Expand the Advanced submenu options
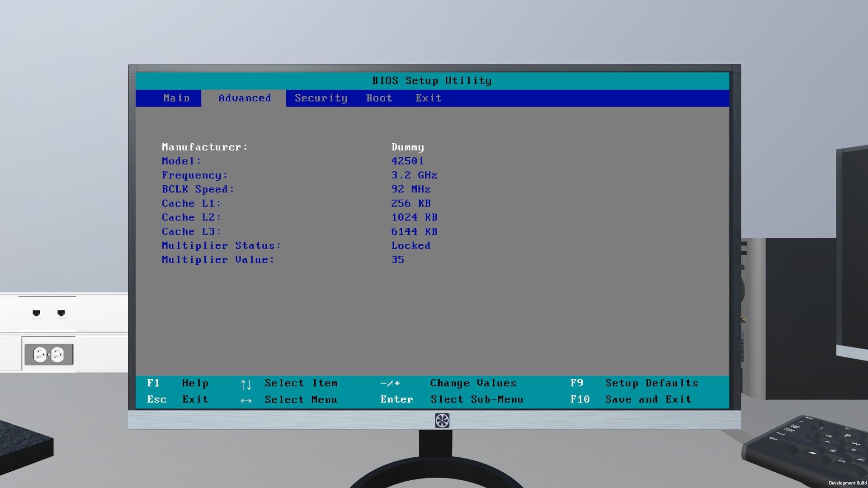868x488 pixels. pos(245,98)
